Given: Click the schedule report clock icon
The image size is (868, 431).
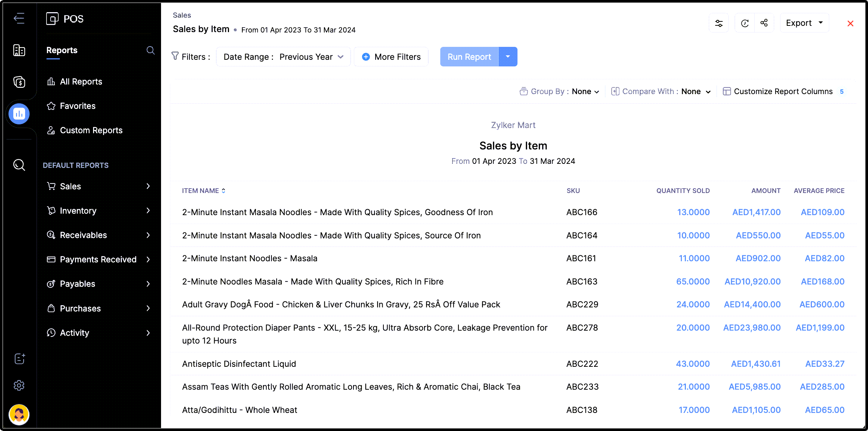Looking at the screenshot, I should click(x=745, y=23).
